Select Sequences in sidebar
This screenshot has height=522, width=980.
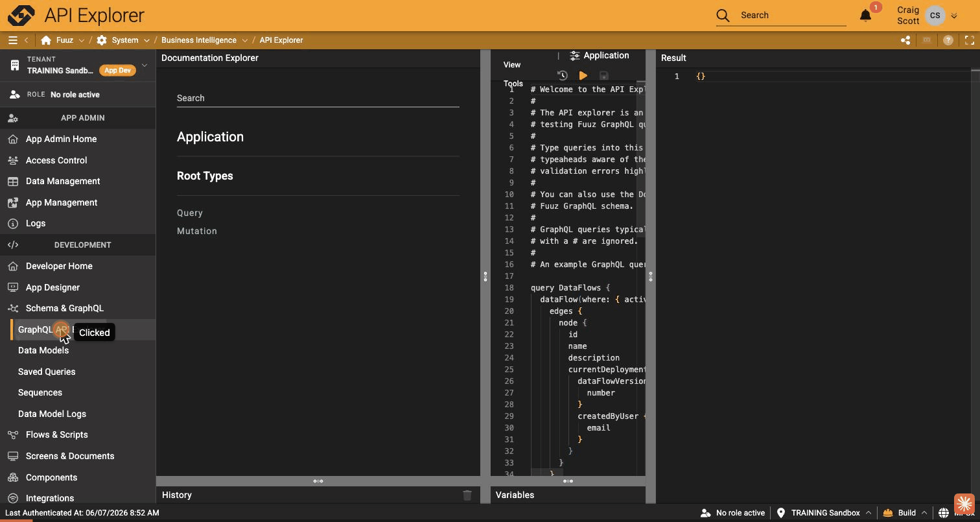tap(40, 393)
